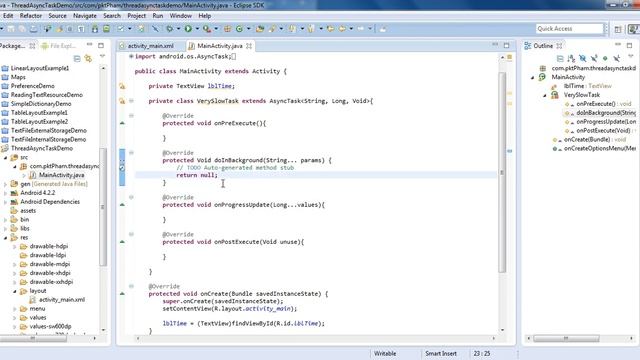Toggle Hide Static Members in Outline
The width and height of the screenshot is (640, 360).
pos(594,58)
